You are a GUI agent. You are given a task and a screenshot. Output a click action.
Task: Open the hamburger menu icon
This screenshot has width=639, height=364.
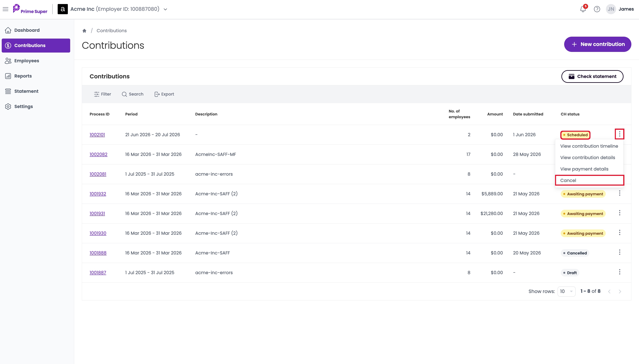pos(6,9)
